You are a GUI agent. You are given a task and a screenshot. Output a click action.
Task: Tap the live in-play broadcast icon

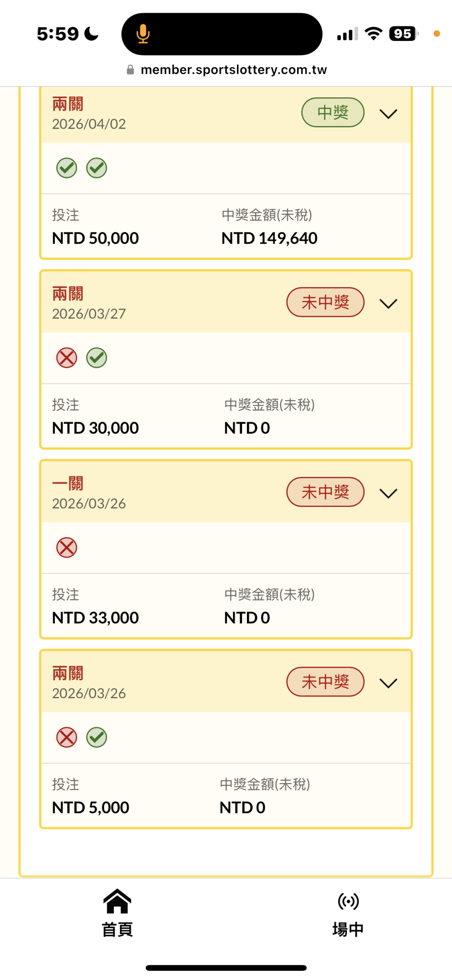point(348,901)
